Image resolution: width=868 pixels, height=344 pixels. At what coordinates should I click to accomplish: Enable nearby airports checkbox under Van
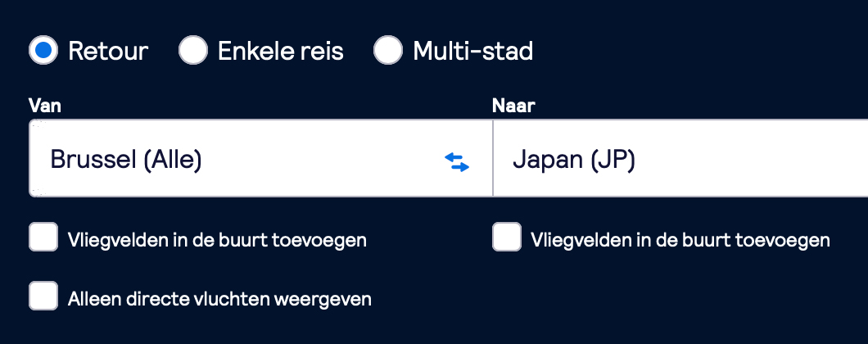click(43, 237)
